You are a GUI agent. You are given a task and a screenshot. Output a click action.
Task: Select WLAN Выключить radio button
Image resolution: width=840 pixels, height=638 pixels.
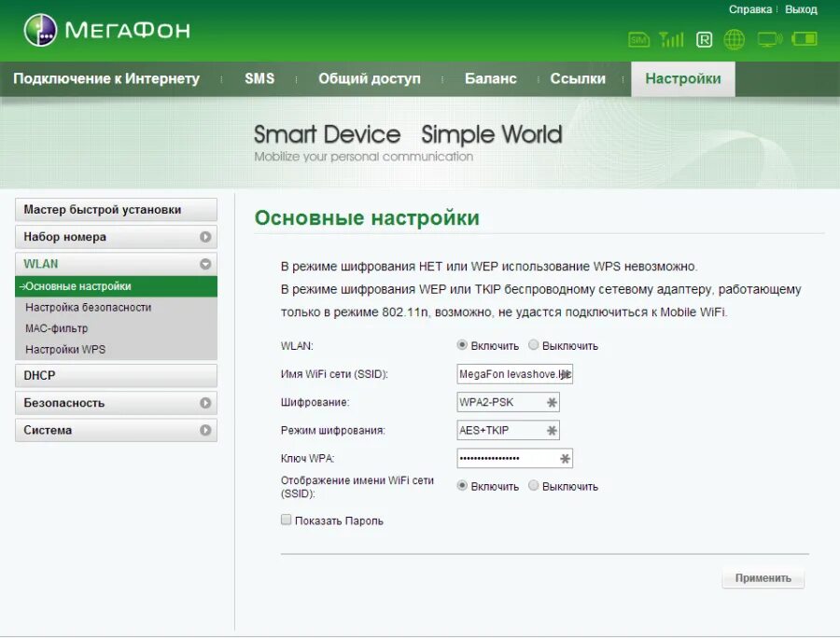533,345
